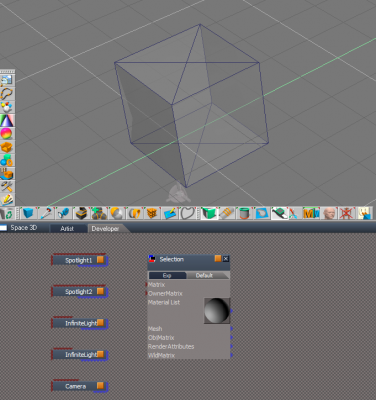Select the yellow hand on blue icon
This screenshot has height=400, width=376.
pos(365,213)
